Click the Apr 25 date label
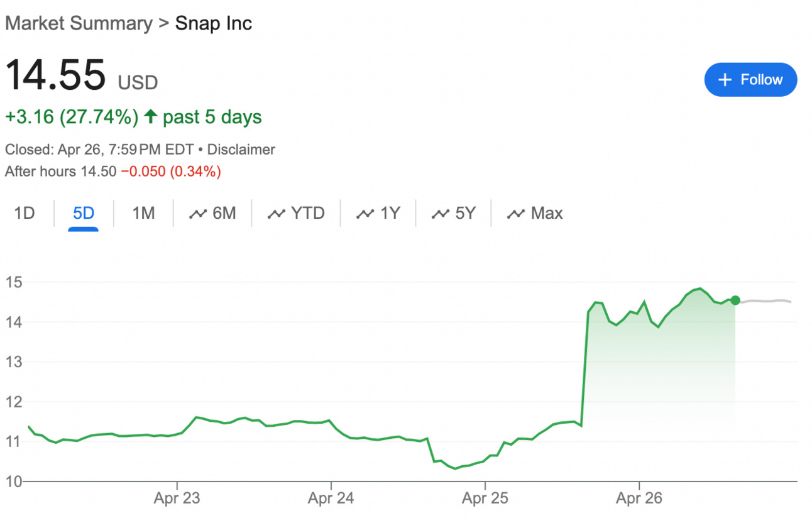Image resolution: width=812 pixels, height=518 pixels. [485, 499]
